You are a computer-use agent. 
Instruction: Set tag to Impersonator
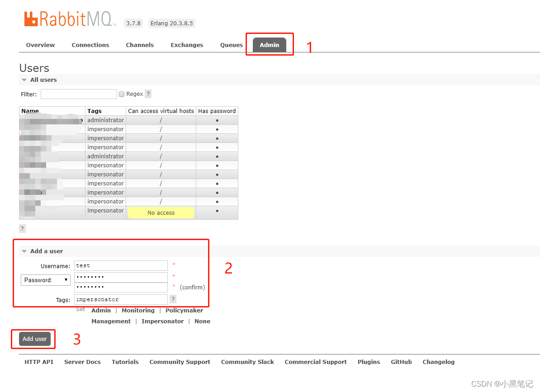162,321
